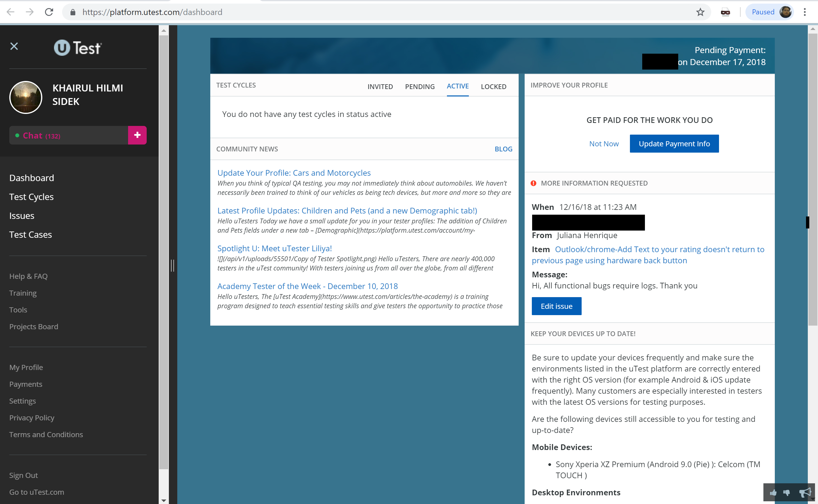
Task: Reload the page
Action: click(49, 12)
